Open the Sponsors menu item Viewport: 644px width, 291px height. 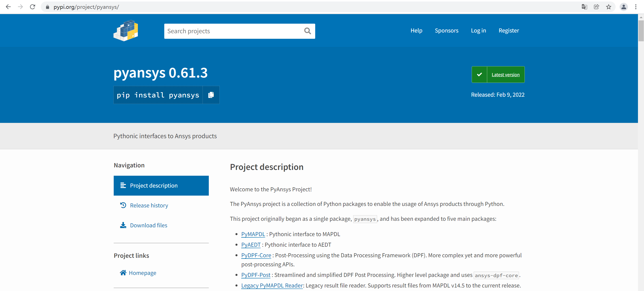point(447,30)
